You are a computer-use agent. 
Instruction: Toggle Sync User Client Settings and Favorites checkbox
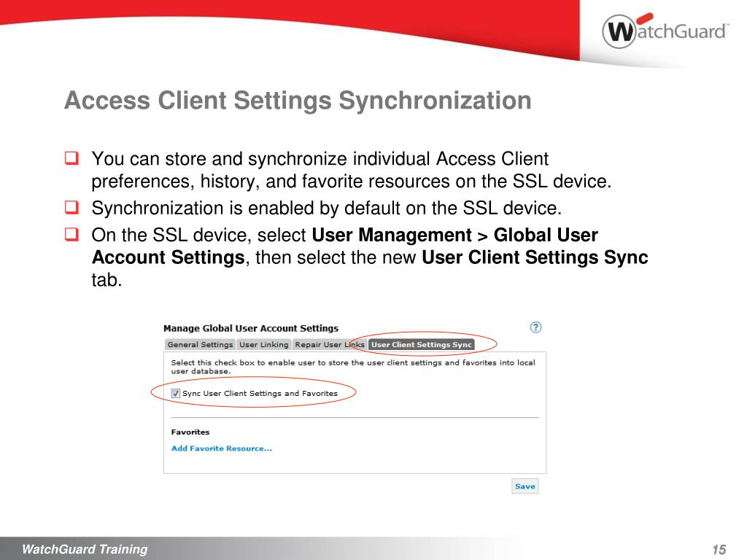pyautogui.click(x=175, y=393)
